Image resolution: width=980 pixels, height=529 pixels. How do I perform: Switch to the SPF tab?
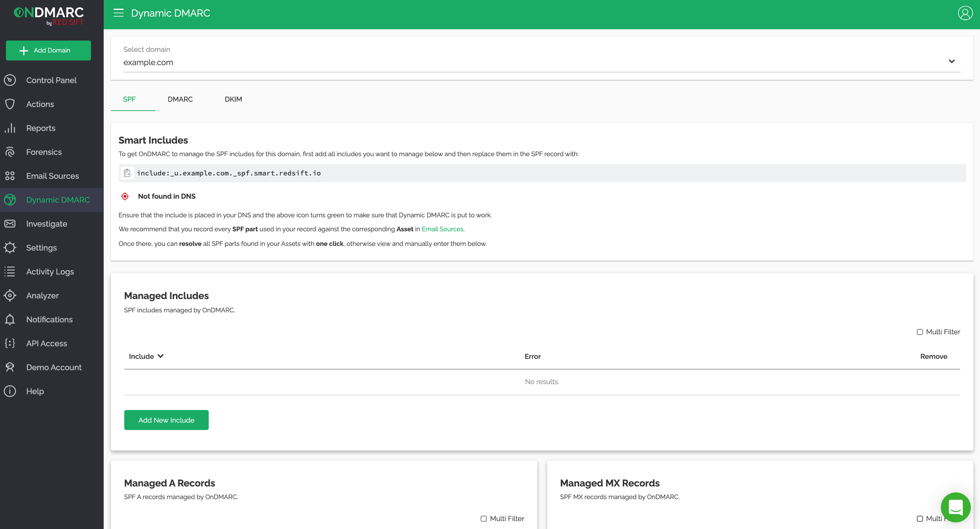coord(129,99)
